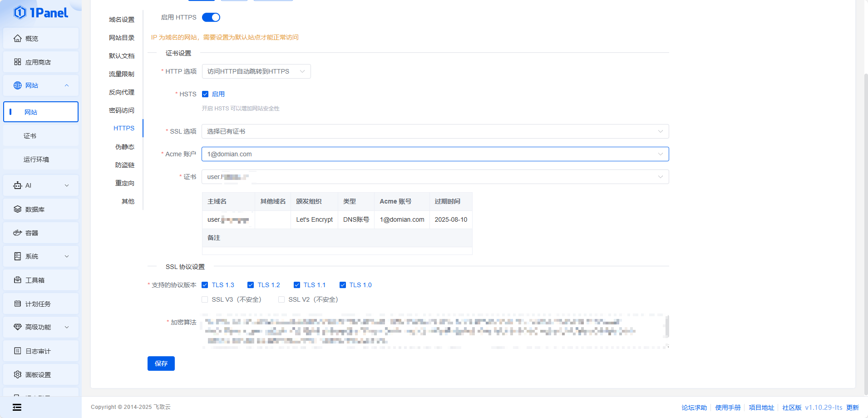Click the blue Save button
Screen dimensions: 868x418
point(161,363)
